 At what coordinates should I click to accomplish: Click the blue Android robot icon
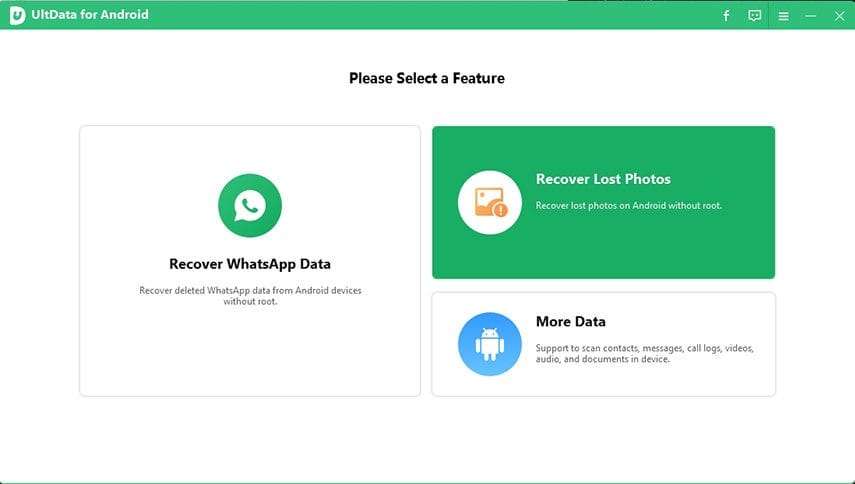coord(490,344)
